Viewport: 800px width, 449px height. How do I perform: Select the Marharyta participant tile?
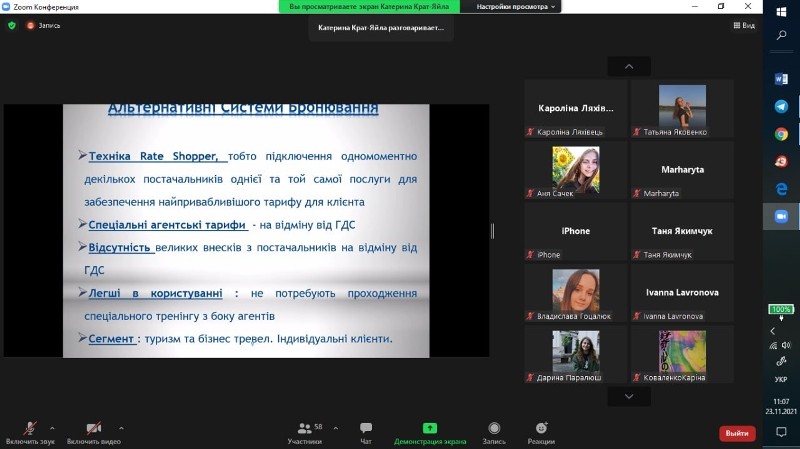(682, 170)
